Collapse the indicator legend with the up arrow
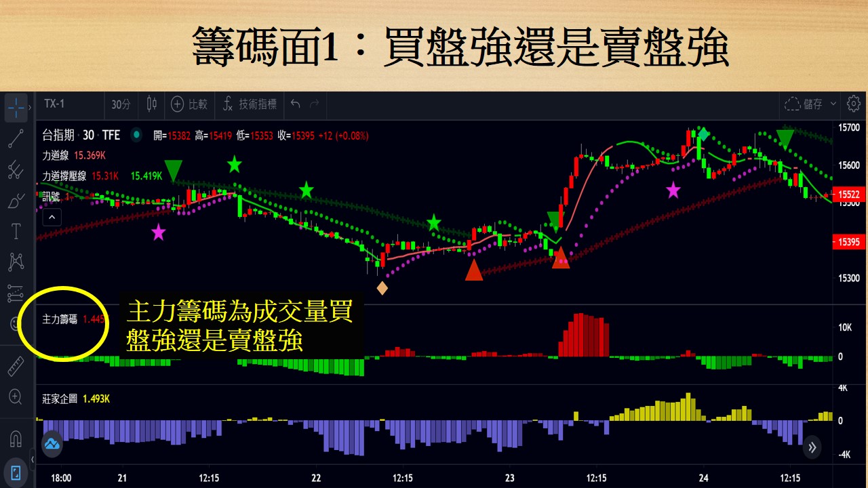Viewport: 868px width, 488px height. tap(52, 217)
